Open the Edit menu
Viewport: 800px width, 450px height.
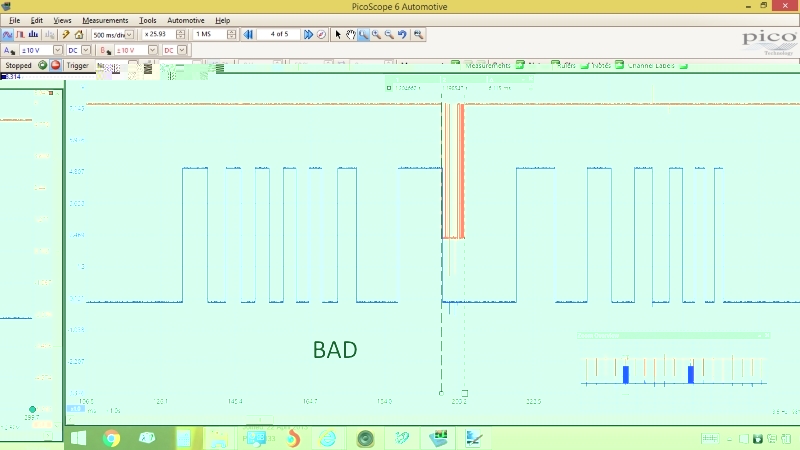click(37, 20)
